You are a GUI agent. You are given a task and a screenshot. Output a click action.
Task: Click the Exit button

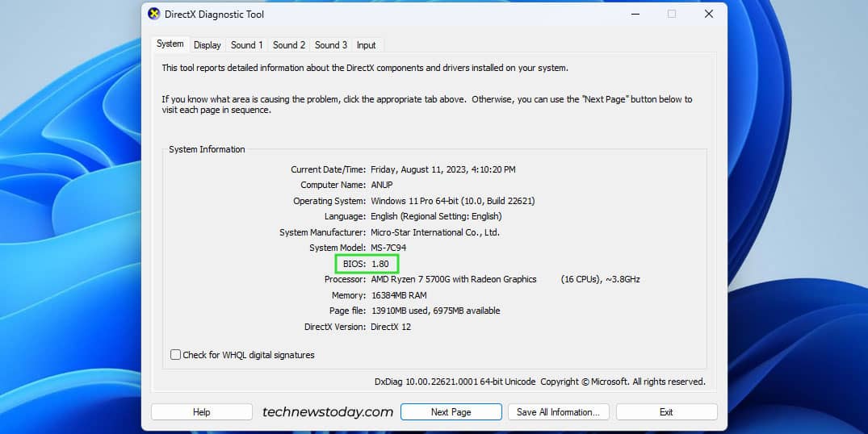click(x=666, y=412)
